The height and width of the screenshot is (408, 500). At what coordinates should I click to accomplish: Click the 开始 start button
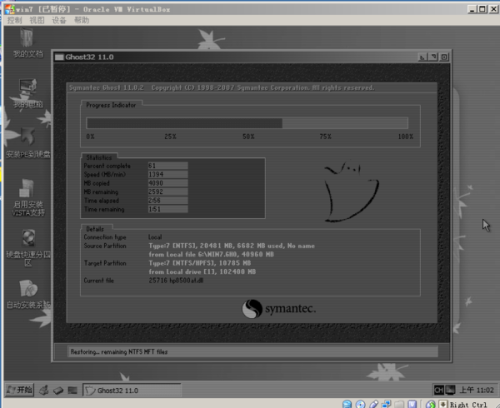(x=19, y=390)
